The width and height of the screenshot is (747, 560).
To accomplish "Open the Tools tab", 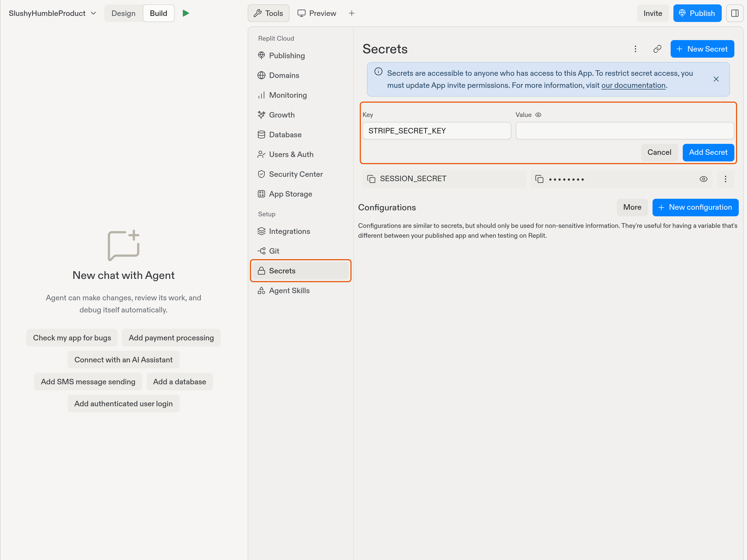I will click(269, 13).
